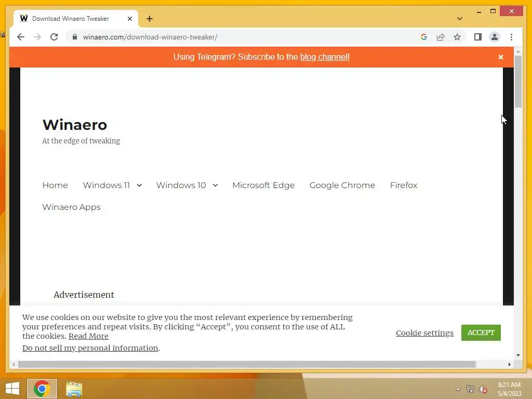This screenshot has width=532, height=399.
Task: Click the muted volume tray icon
Action: pos(483,389)
